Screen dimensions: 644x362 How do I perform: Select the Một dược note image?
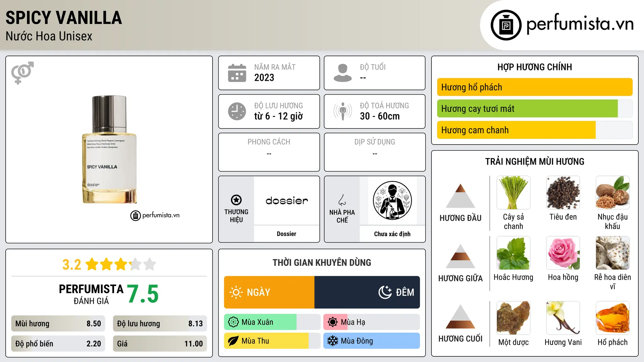pos(514,318)
